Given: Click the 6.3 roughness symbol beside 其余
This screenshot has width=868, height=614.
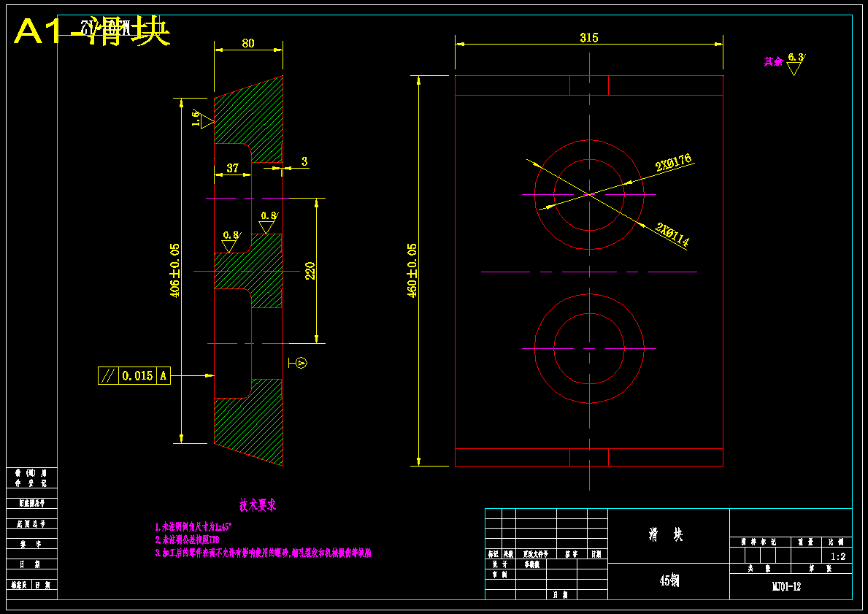Looking at the screenshot, I should [x=796, y=64].
